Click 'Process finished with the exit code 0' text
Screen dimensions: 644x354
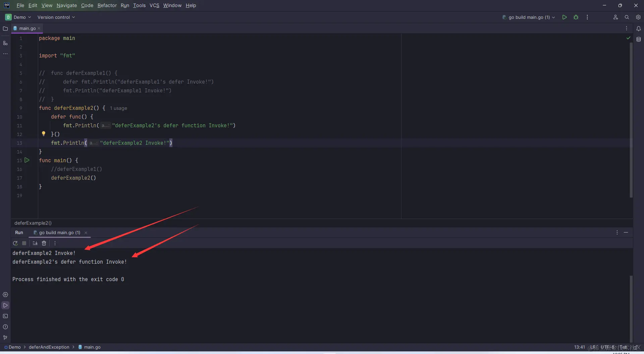68,279
